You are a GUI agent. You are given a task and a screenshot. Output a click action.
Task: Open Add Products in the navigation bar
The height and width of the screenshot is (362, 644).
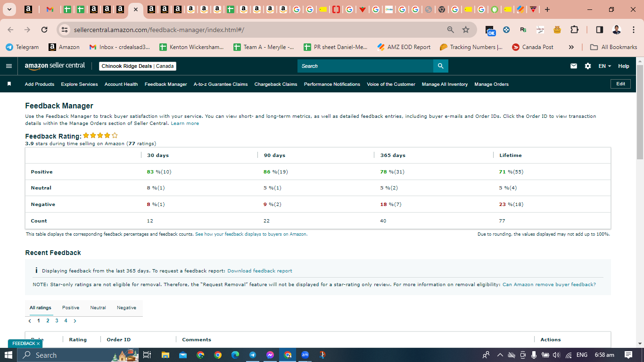tap(40, 84)
